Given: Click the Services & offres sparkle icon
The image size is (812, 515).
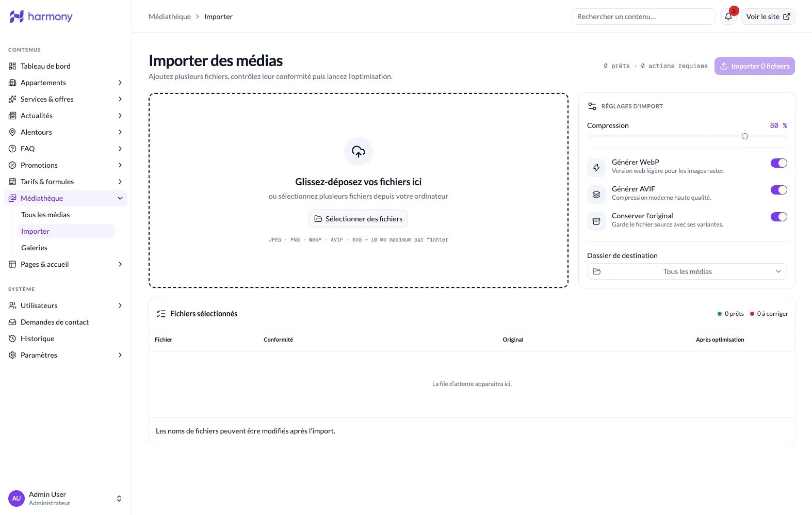Looking at the screenshot, I should tap(12, 99).
